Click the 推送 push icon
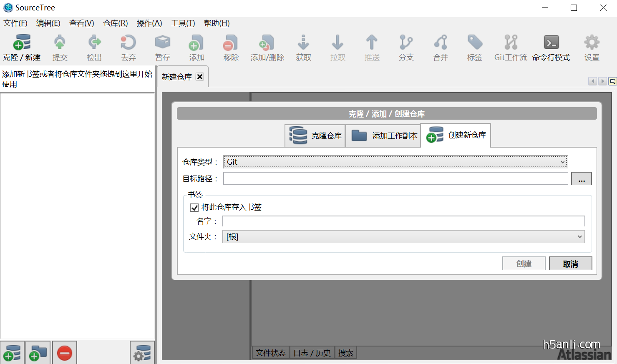617x364 pixels. pyautogui.click(x=372, y=42)
